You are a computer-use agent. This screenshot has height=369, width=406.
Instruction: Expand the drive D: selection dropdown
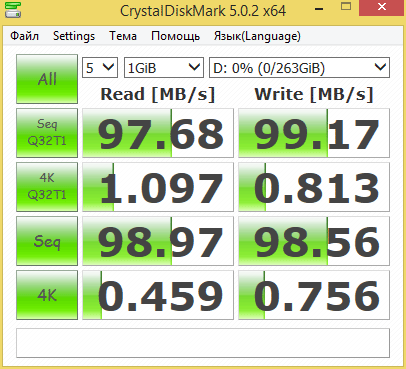click(299, 68)
